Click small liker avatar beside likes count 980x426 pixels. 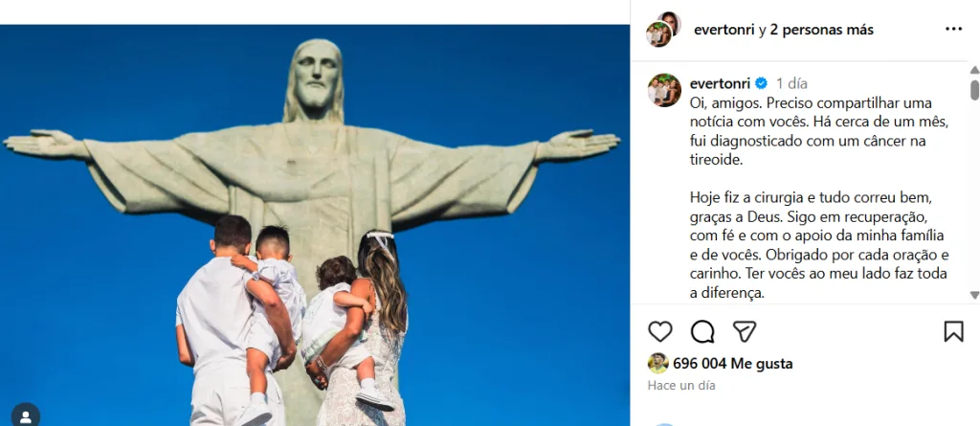point(657,364)
